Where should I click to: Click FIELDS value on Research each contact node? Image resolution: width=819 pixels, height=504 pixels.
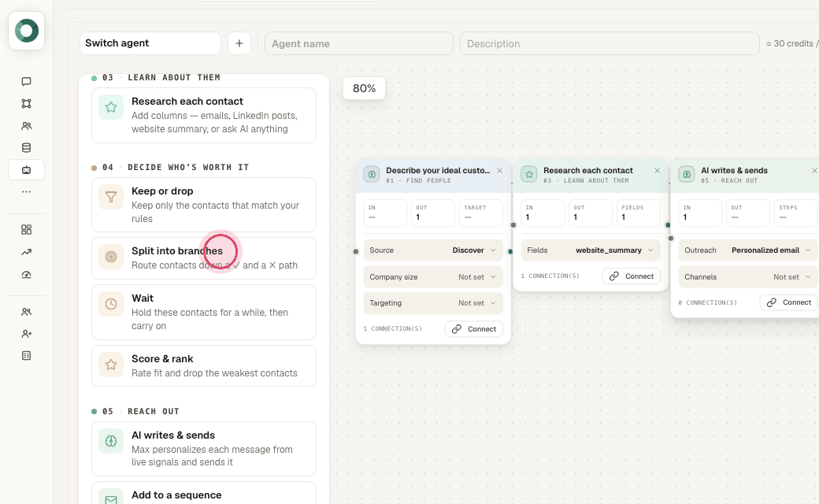tap(639, 213)
